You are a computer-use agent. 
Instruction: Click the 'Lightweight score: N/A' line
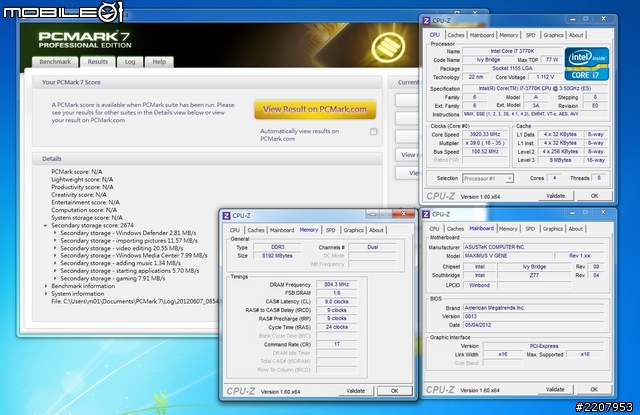[82, 180]
